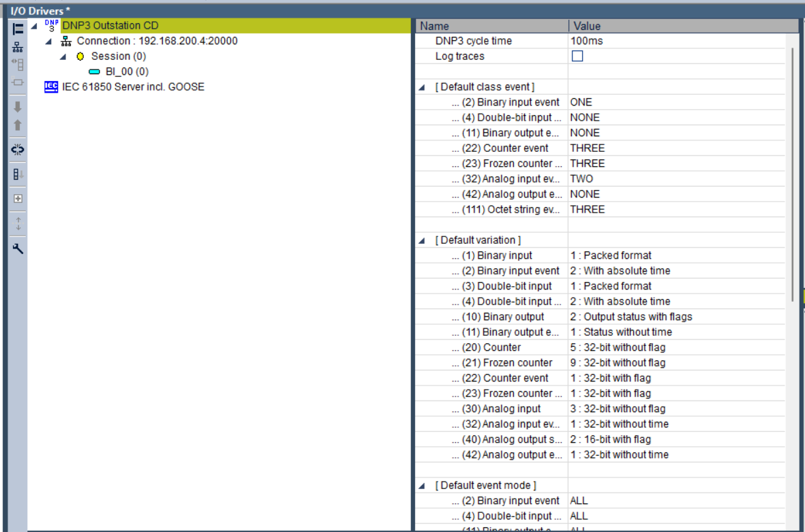Open the wrench tools icon
The image size is (805, 532).
[x=18, y=249]
